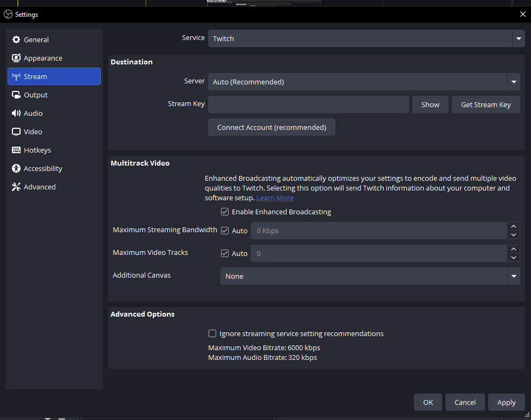This screenshot has height=420, width=531.
Task: Click inside the Stream Key field
Action: coord(309,104)
